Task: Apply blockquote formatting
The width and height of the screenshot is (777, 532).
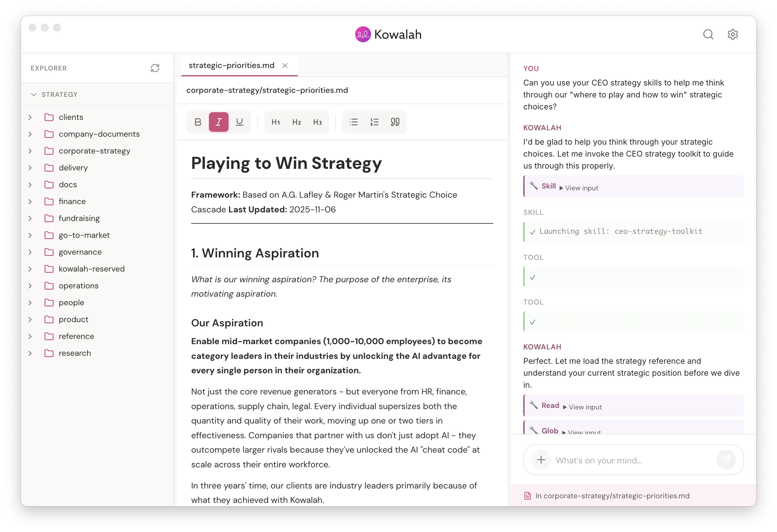Action: 395,122
